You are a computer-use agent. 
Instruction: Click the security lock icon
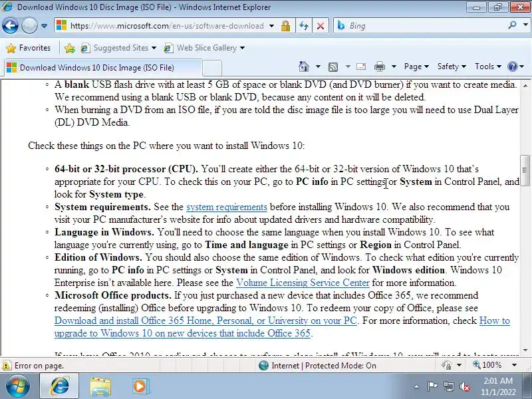(x=286, y=26)
